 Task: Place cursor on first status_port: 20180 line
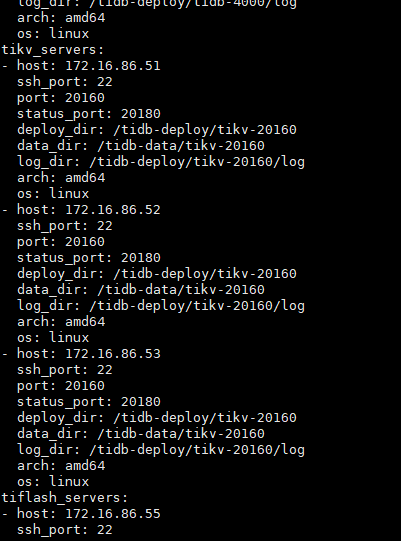pos(89,114)
